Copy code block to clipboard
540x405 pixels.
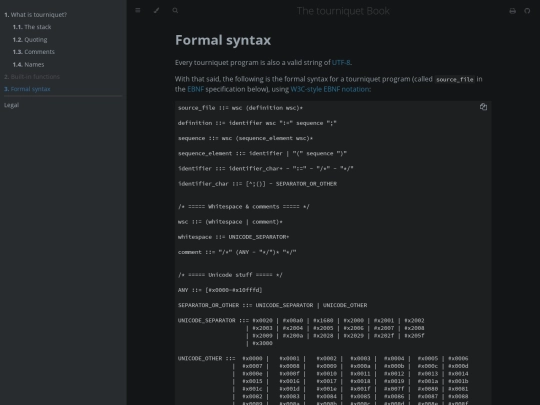coord(483,107)
